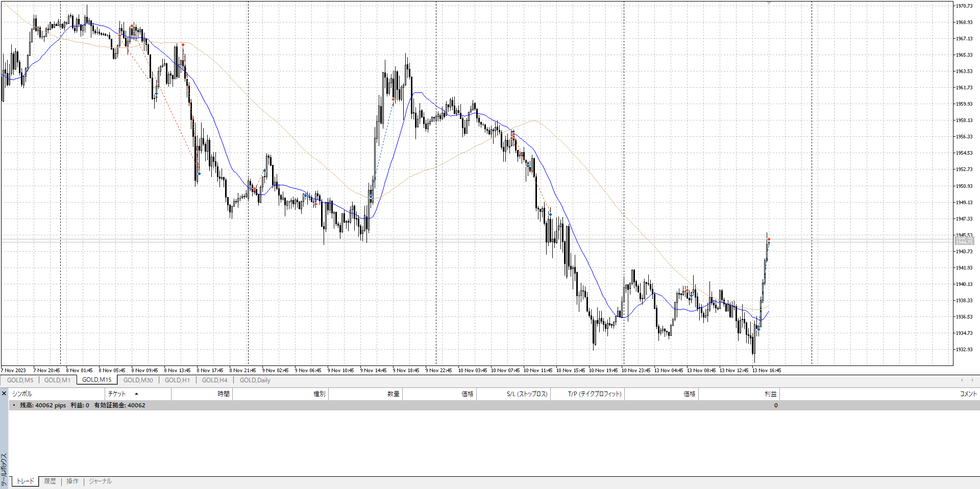The width and height of the screenshot is (980, 489).
Task: Click the chart shift triangle marker
Action: [x=769, y=3]
